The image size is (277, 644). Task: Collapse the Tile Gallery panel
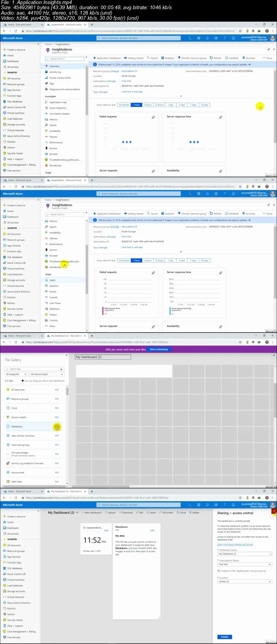66,355
